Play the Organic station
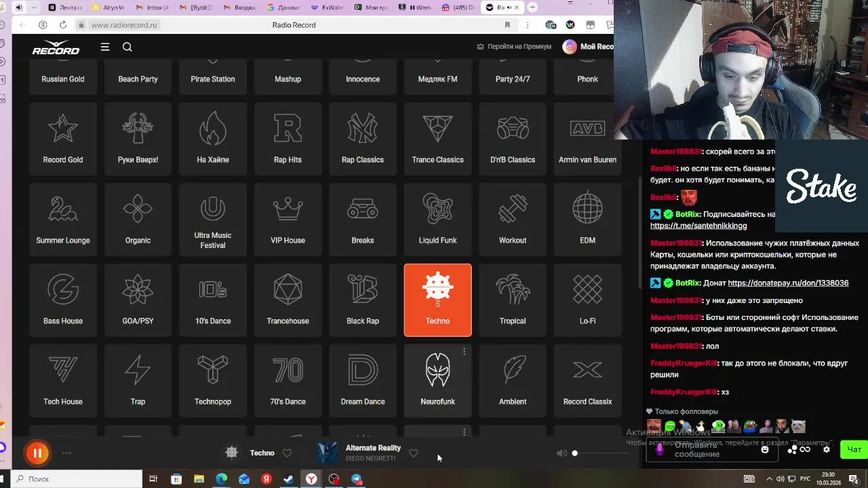 (138, 219)
